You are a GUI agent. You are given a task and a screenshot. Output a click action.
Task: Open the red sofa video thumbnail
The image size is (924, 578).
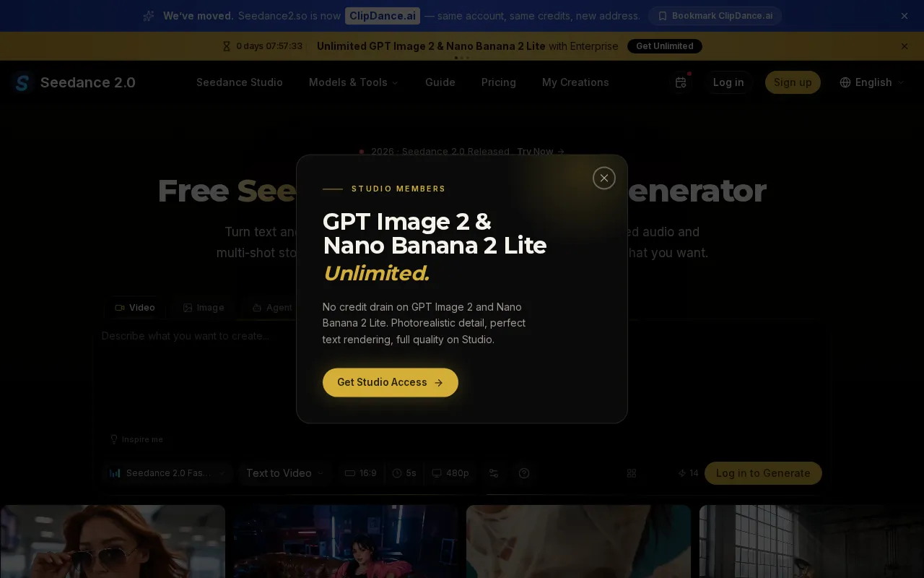click(x=345, y=542)
